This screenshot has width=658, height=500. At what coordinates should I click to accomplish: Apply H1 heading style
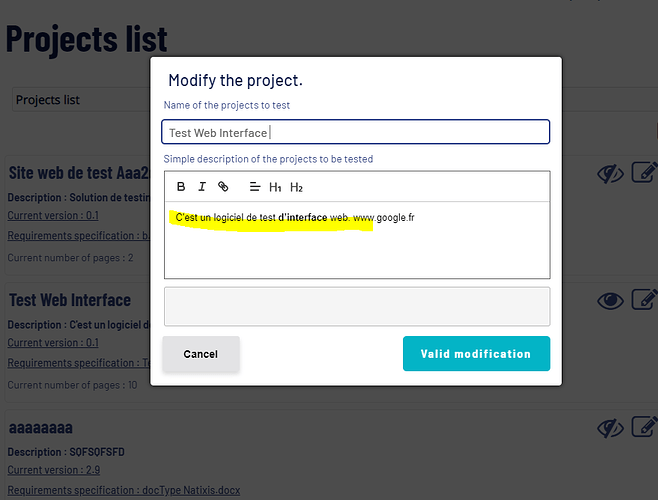tap(275, 187)
